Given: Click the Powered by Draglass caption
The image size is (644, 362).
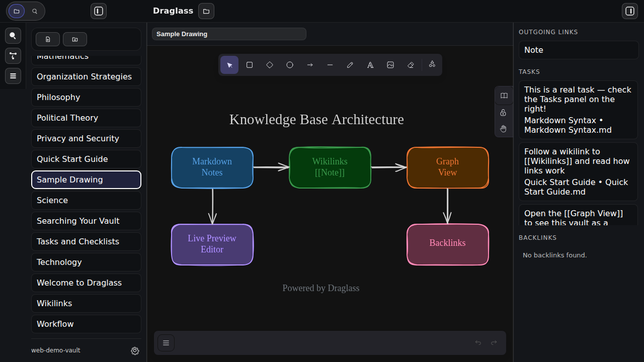Looking at the screenshot, I should coord(321,288).
